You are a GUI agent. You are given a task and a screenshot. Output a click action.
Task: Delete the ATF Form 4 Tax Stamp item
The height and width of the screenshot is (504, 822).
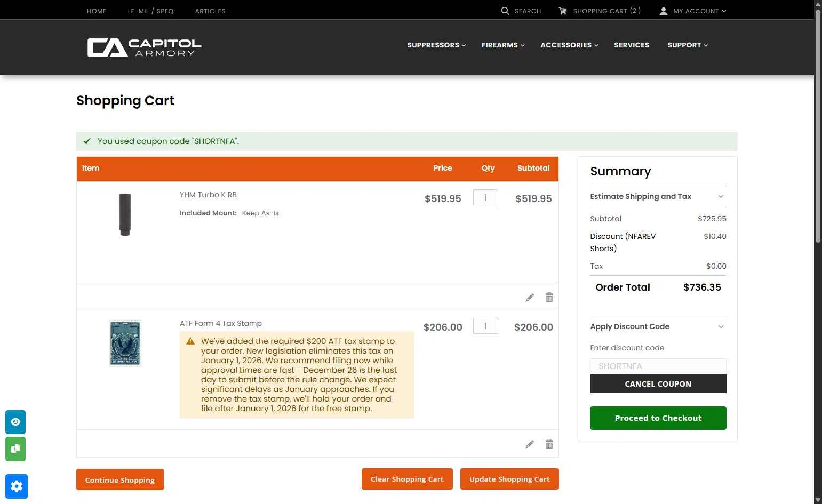coord(549,444)
